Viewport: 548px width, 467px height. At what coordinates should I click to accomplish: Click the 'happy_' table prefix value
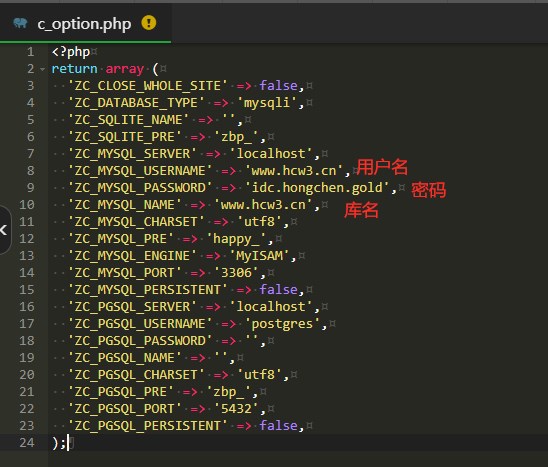point(236,239)
